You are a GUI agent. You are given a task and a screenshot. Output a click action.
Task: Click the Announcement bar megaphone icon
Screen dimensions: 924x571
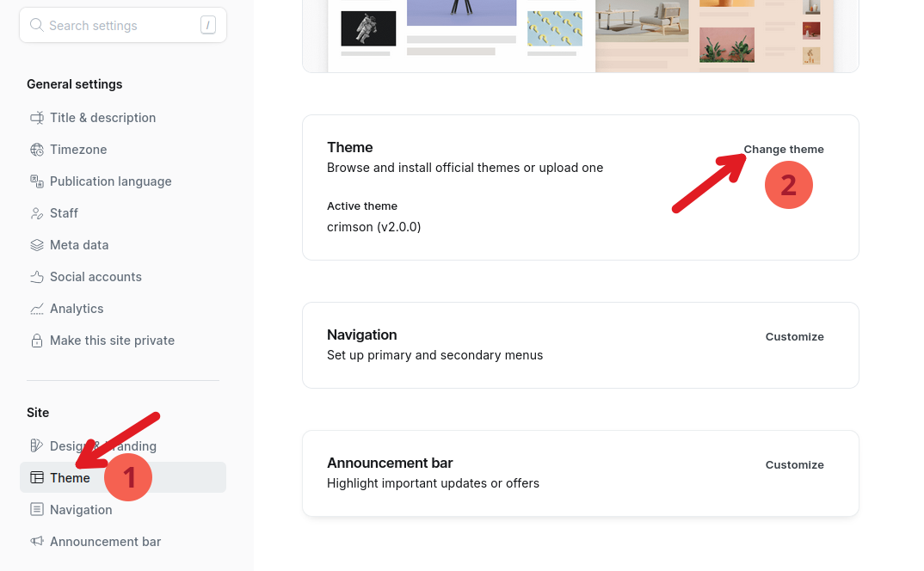37,542
